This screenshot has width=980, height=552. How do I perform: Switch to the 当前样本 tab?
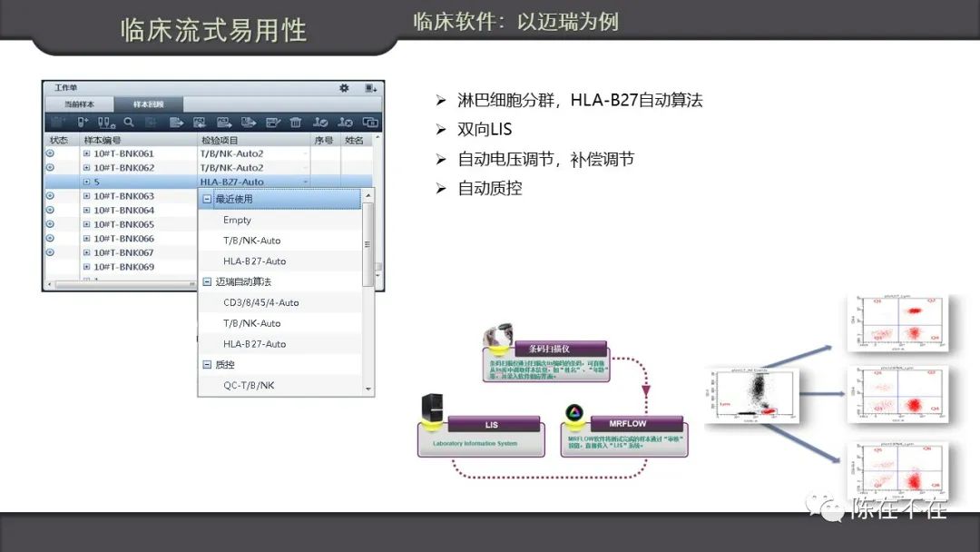click(78, 104)
